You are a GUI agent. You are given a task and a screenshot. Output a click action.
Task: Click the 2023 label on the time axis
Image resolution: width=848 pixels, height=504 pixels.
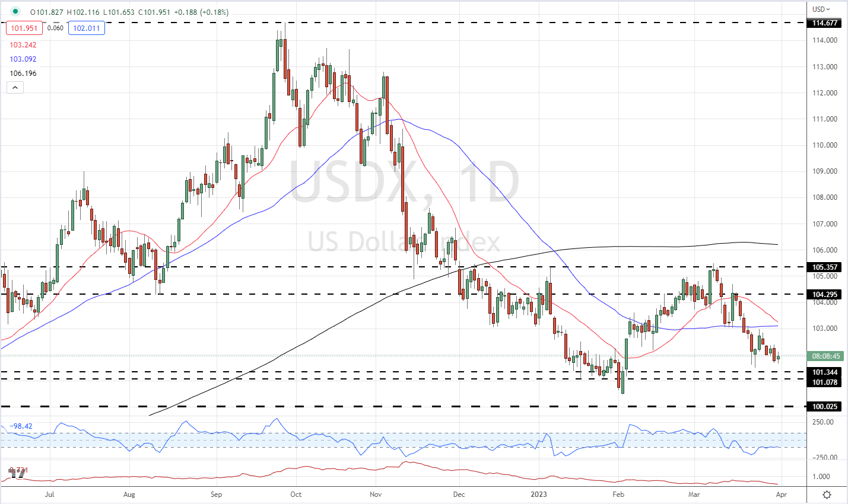(539, 495)
